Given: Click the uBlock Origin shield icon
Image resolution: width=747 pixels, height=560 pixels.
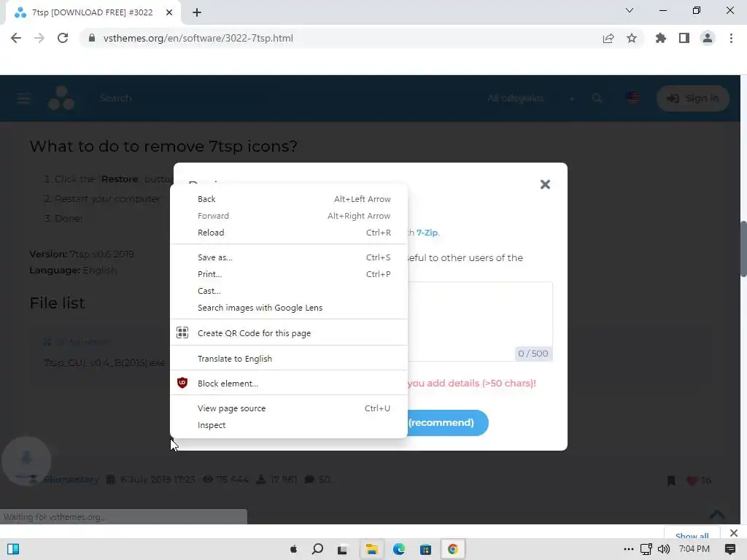Looking at the screenshot, I should point(182,383).
